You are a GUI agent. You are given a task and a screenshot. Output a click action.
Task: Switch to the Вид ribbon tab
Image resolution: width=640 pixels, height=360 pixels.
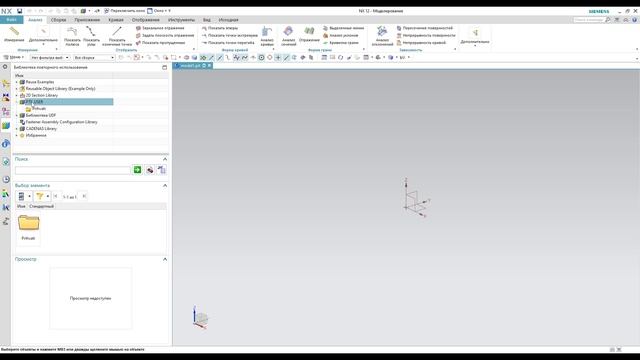coord(207,20)
